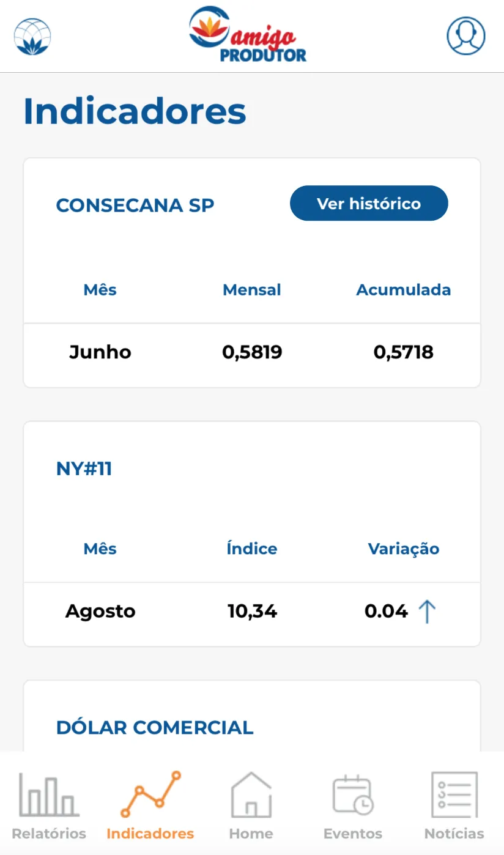Viewport: 504px width, 855px height.
Task: Tap the globe lotus logo icon
Action: 32,37
